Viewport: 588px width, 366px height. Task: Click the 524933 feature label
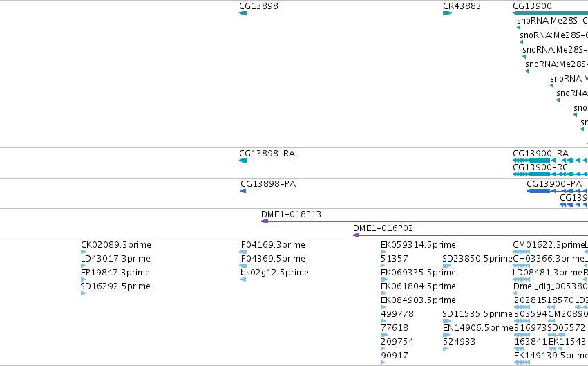click(x=459, y=342)
